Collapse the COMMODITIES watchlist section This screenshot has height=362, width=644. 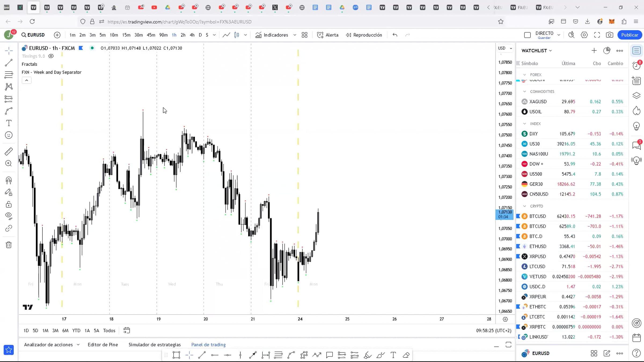click(x=525, y=91)
